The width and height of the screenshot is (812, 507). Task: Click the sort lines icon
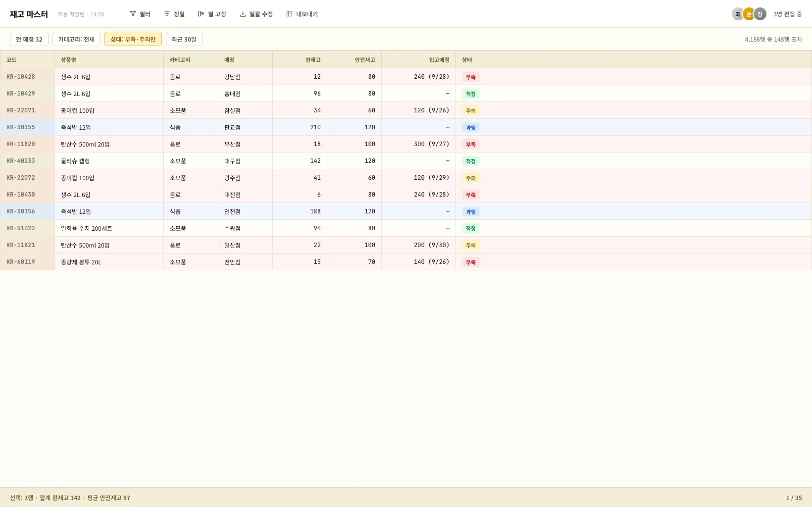(167, 14)
